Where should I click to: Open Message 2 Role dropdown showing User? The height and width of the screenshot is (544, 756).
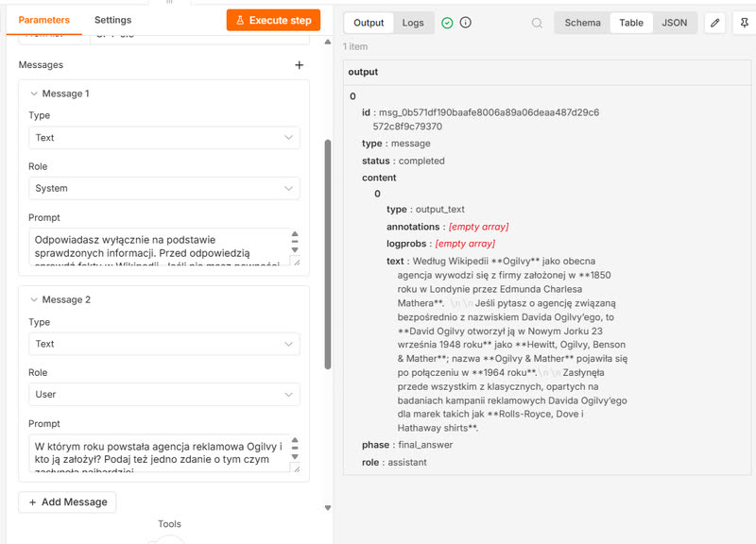pos(163,395)
